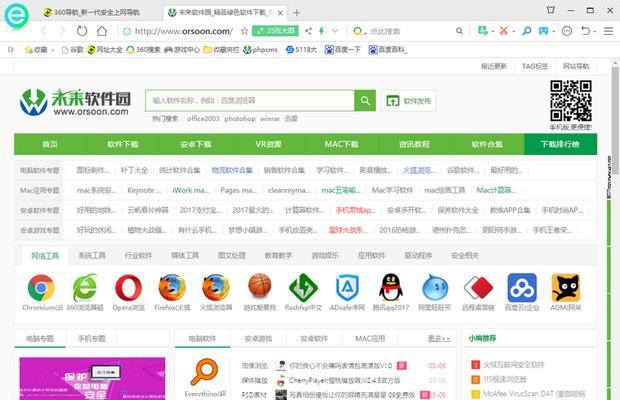The height and width of the screenshot is (400, 620).
Task: Click the office2003 hot search link
Action: coord(203,119)
